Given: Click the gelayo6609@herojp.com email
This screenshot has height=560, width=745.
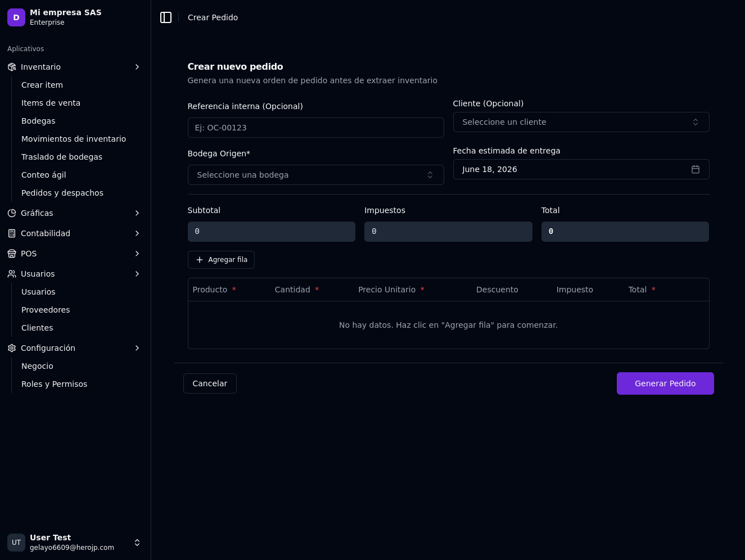Looking at the screenshot, I should tap(72, 548).
